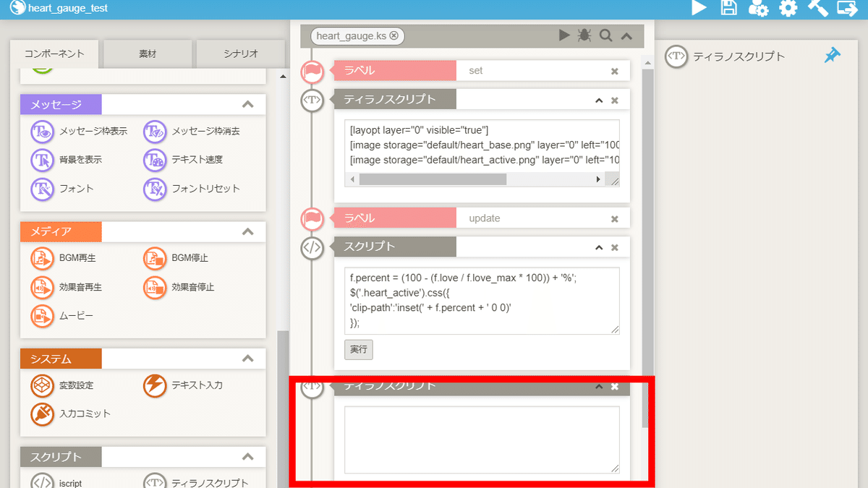Click the scenario editor vertical scrollbar
The height and width of the screenshot is (488, 868).
[x=648, y=248]
